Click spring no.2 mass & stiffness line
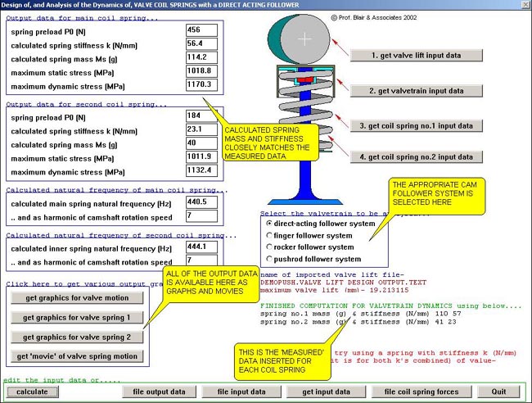Viewport: 532px width, 403px height. (x=358, y=322)
